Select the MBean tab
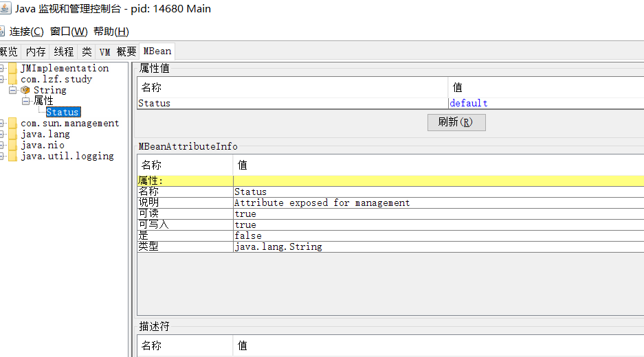Screen dimensions: 644x357 (x=157, y=51)
